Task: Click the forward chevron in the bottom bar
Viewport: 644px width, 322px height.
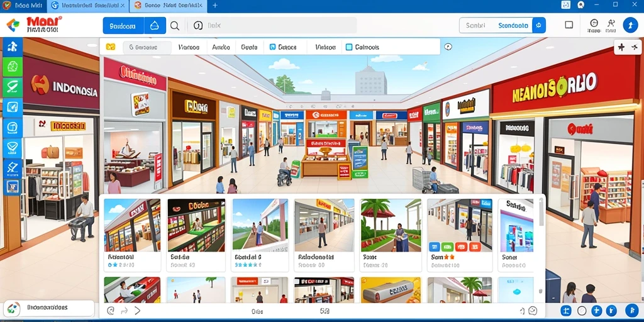Action: tap(138, 311)
